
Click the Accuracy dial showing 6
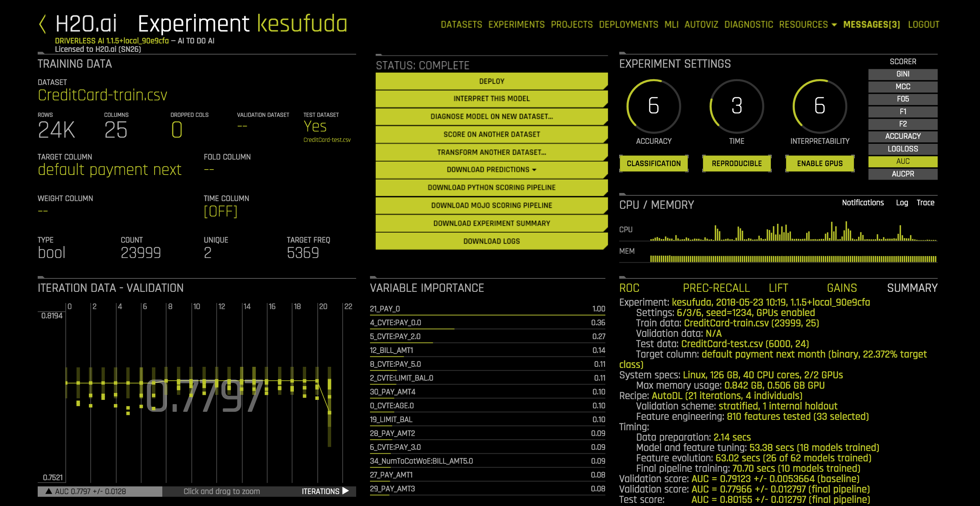click(653, 106)
